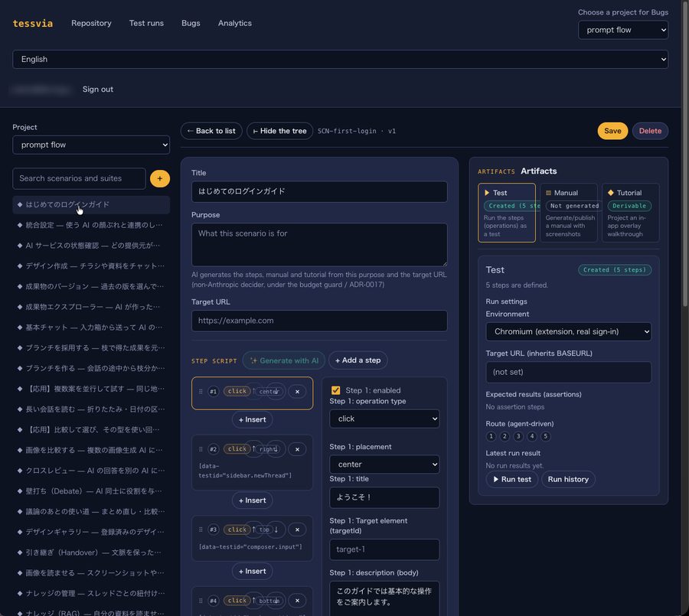Grab the drag handle of step #1

coord(201,392)
